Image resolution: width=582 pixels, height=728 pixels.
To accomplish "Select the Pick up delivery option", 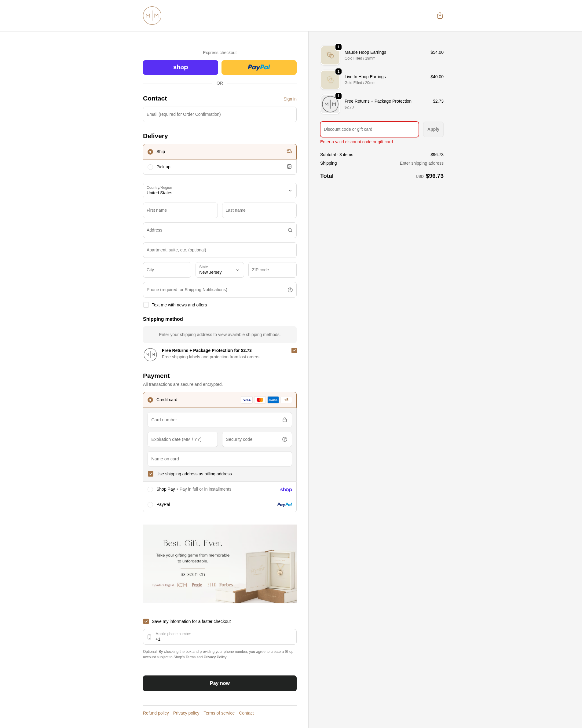I will (220, 167).
